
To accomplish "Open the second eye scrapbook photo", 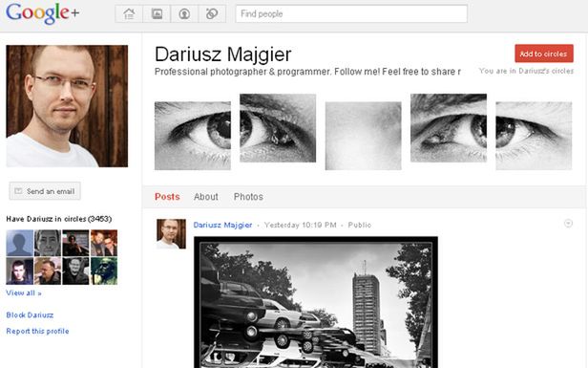I will [x=278, y=128].
